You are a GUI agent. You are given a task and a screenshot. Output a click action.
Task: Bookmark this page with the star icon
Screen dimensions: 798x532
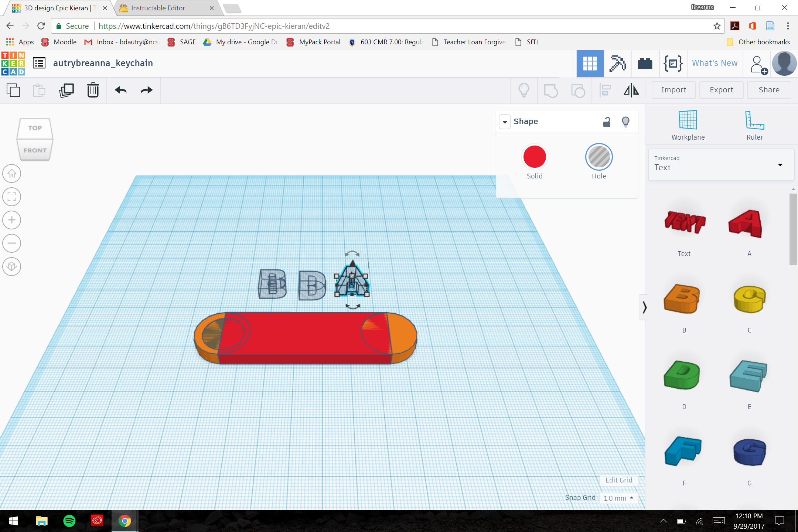coord(717,26)
